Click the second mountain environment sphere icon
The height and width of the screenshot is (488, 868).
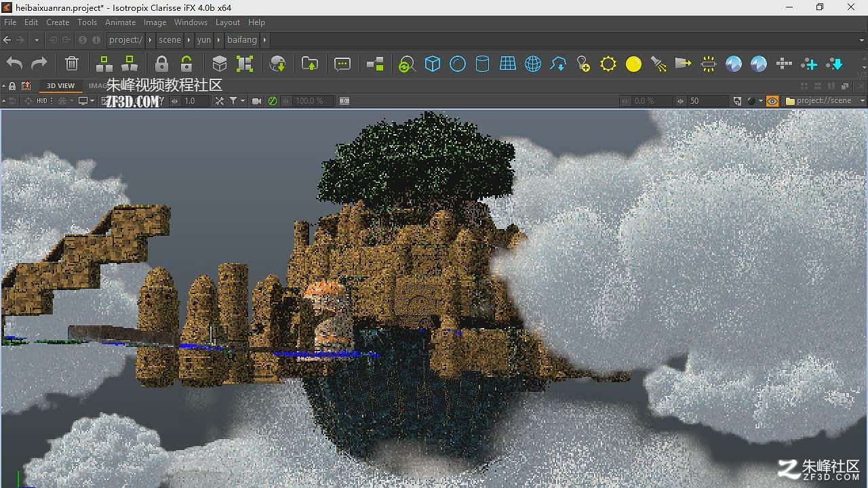pyautogui.click(x=759, y=64)
